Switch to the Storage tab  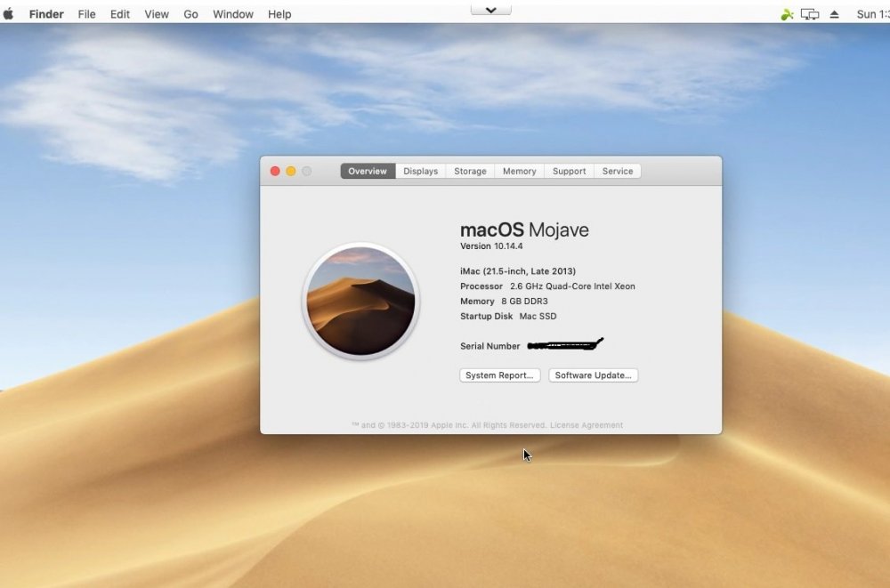[x=470, y=171]
